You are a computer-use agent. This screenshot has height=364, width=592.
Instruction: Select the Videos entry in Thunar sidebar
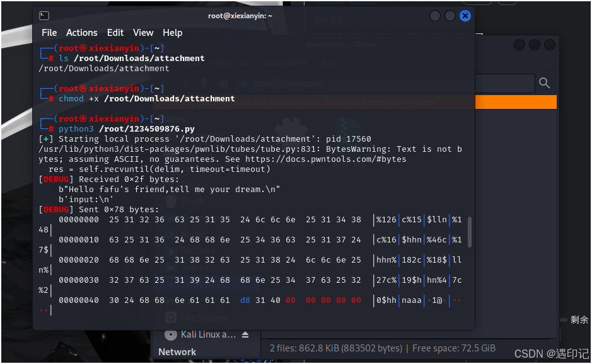[x=194, y=268]
